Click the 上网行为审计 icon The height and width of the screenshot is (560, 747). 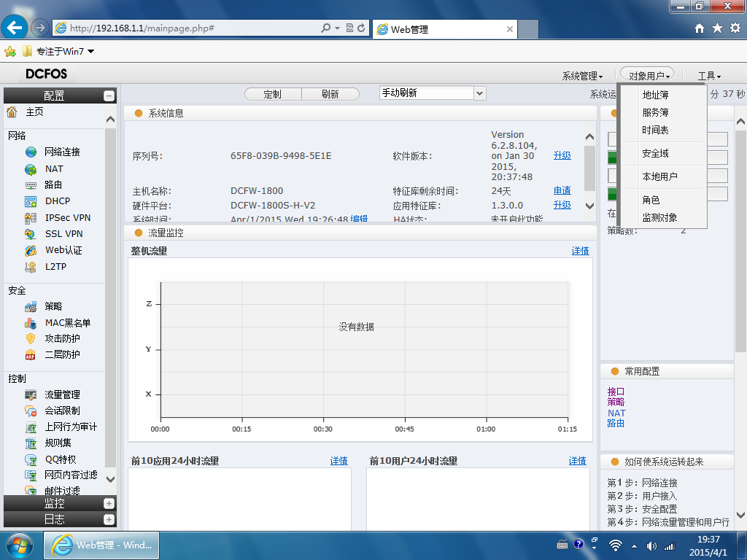(x=31, y=427)
